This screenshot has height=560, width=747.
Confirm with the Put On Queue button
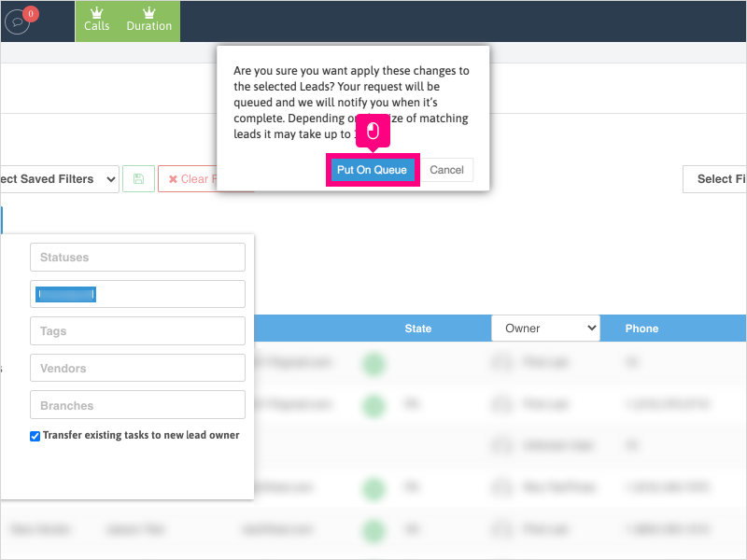click(372, 170)
